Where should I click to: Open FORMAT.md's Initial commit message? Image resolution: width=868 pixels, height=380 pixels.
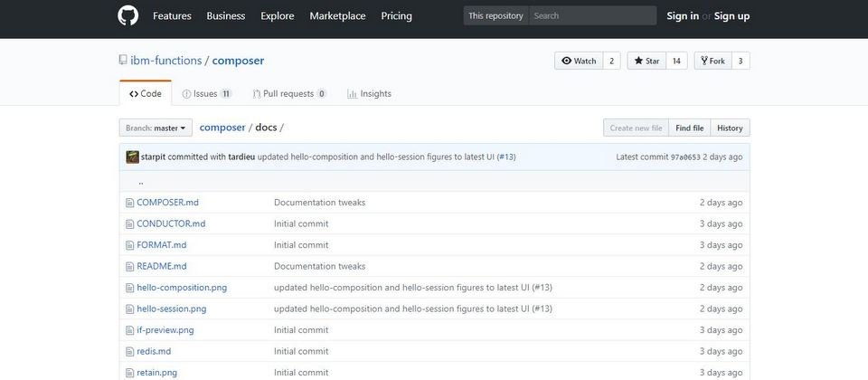tap(301, 245)
